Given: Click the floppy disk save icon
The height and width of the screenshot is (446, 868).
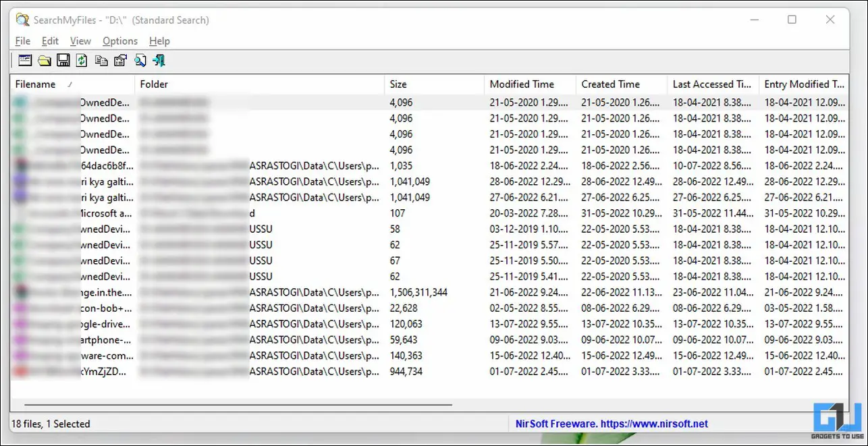Looking at the screenshot, I should 63,61.
